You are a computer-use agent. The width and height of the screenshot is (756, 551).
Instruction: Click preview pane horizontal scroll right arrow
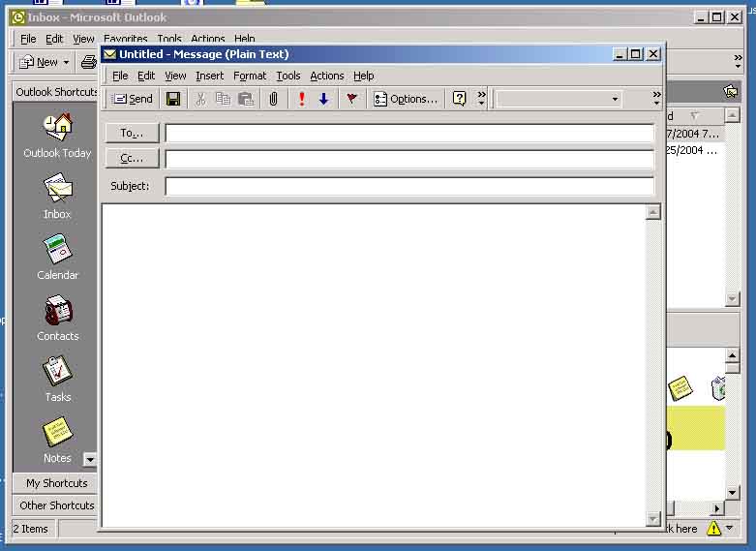717,508
